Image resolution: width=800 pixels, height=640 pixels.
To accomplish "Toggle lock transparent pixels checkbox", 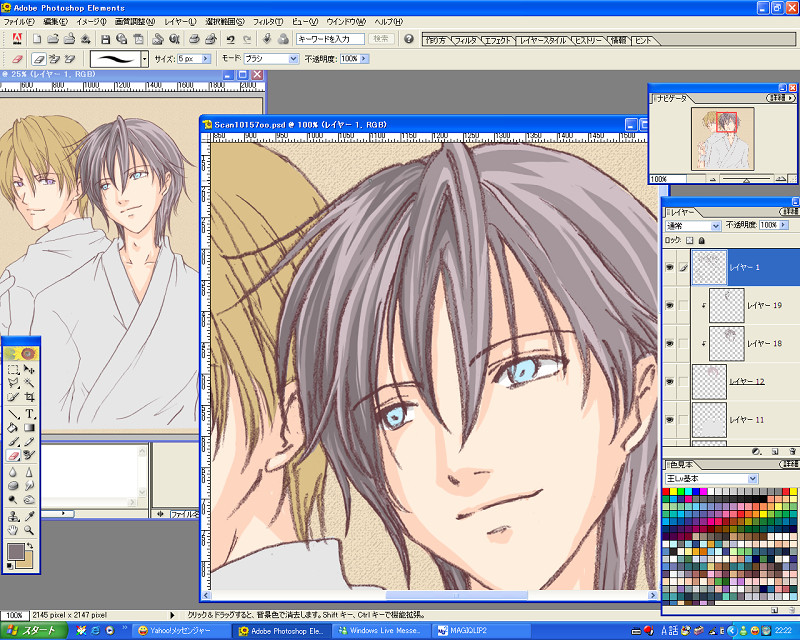I will (x=690, y=240).
